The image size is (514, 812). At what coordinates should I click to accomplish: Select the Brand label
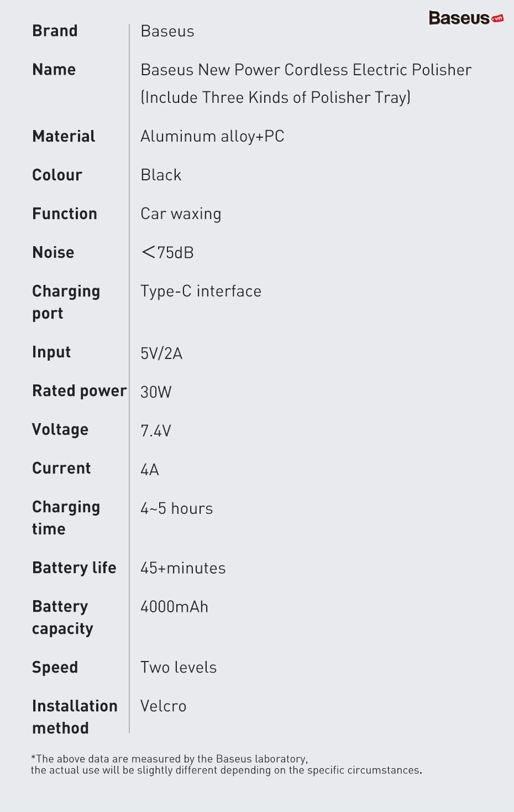[x=55, y=31]
